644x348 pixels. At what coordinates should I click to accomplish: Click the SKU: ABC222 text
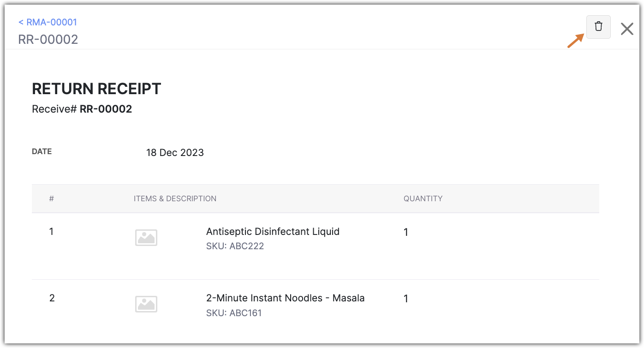[235, 246]
